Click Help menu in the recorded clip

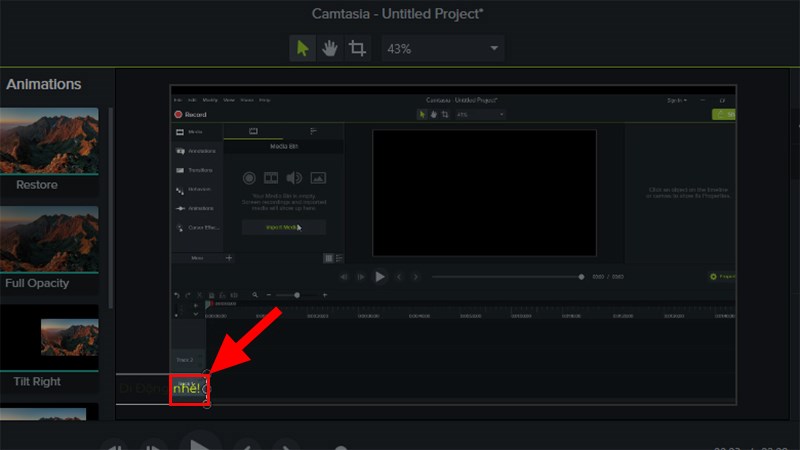click(x=264, y=100)
